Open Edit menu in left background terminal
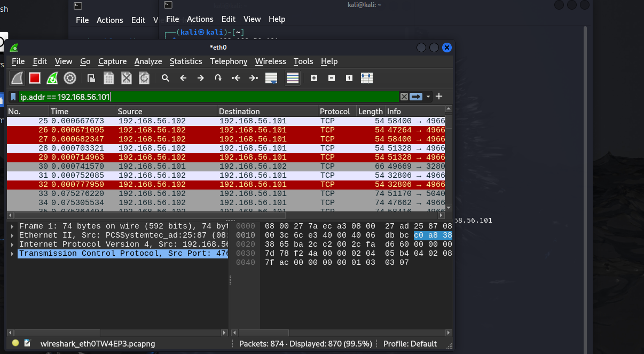The width and height of the screenshot is (644, 354). click(x=138, y=20)
